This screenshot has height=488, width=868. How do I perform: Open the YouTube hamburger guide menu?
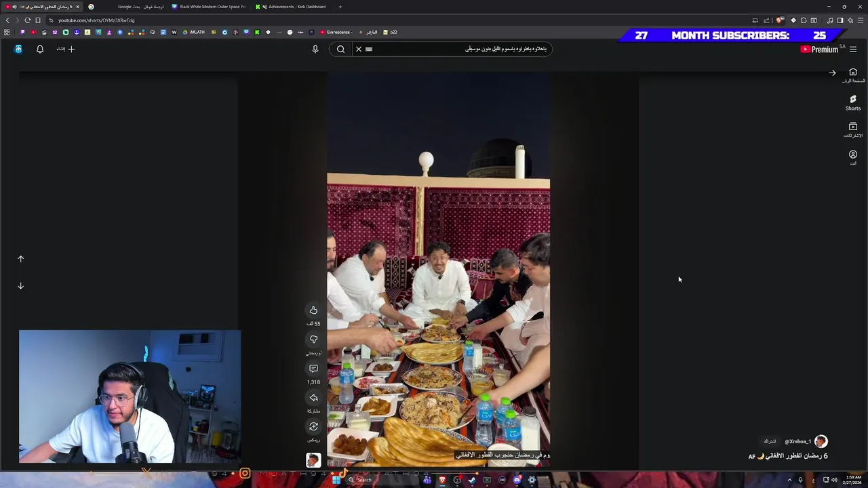click(x=853, y=49)
